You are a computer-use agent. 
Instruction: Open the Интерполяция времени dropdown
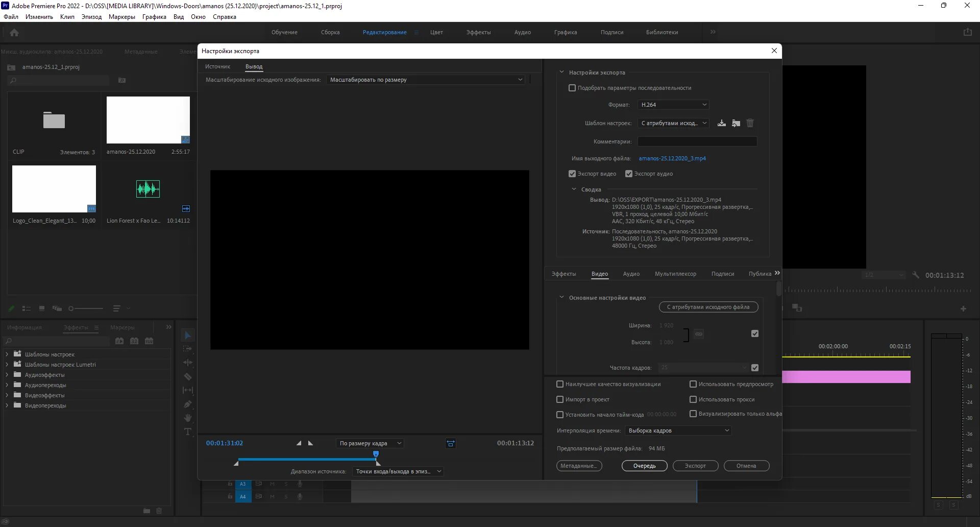pos(677,430)
